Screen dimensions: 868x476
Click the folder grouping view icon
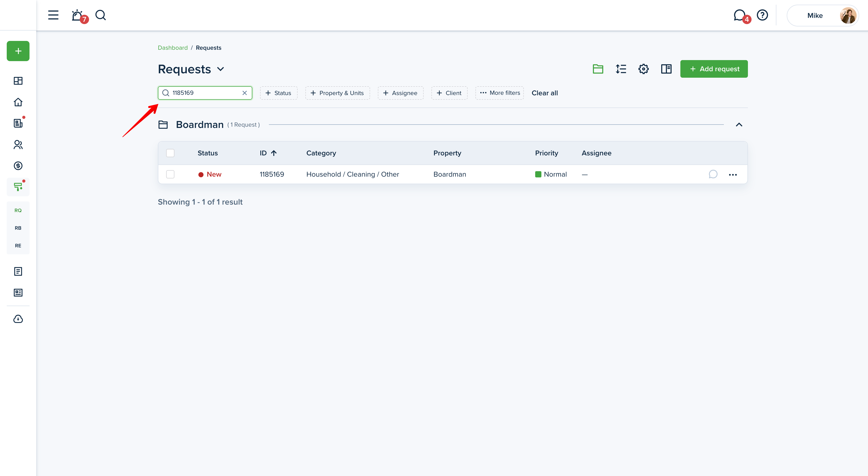(598, 69)
